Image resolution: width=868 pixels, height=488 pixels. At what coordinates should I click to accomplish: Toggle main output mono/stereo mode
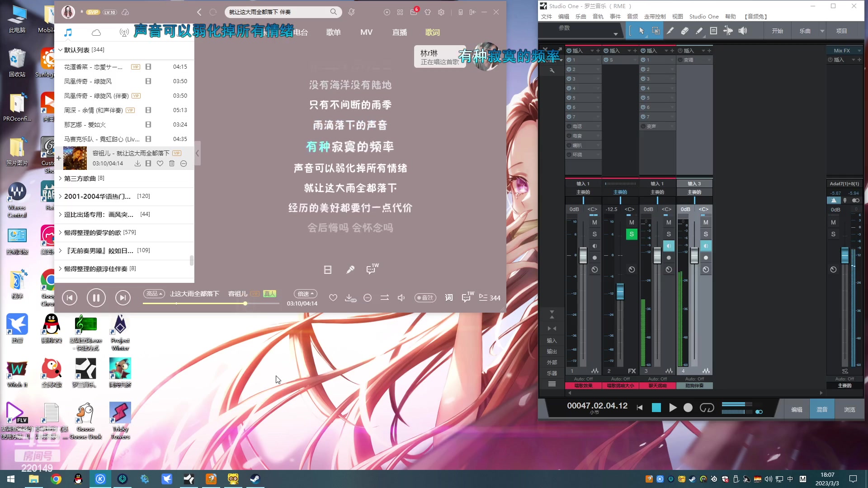(x=856, y=200)
